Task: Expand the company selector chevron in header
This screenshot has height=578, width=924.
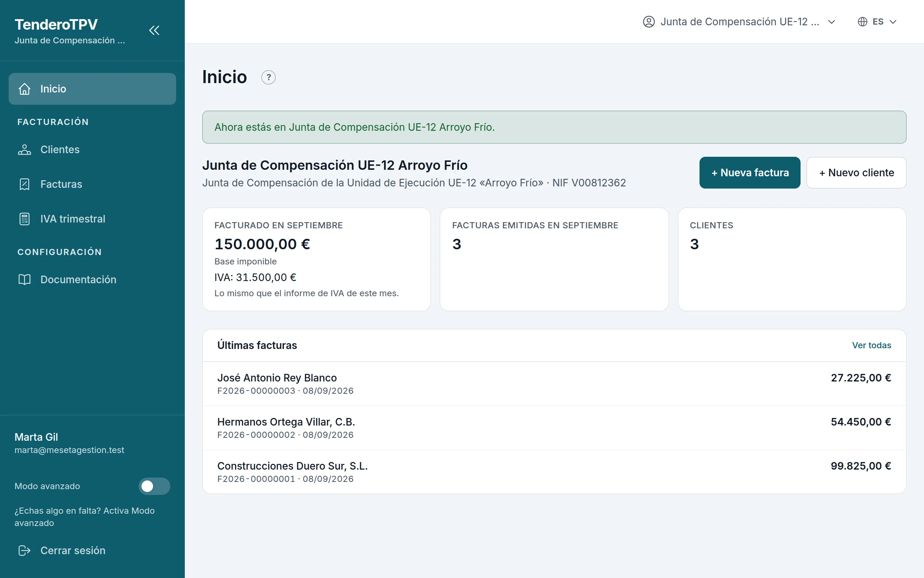Action: [x=832, y=22]
